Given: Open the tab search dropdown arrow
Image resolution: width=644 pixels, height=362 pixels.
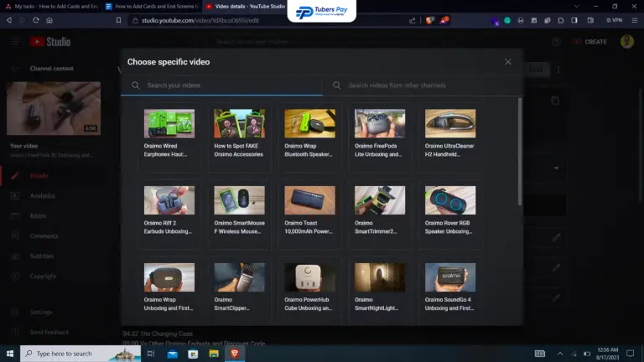Looking at the screenshot, I should 576,6.
